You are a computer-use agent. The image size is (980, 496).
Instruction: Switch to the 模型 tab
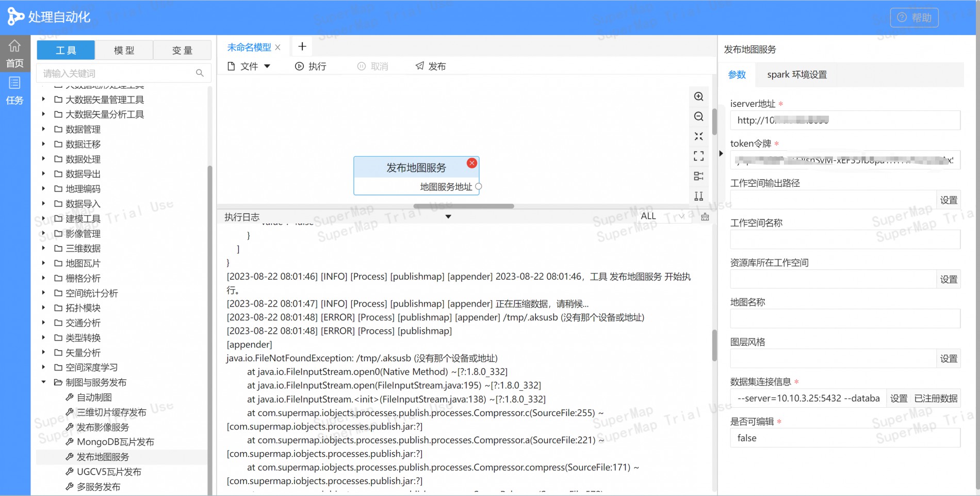coord(124,50)
